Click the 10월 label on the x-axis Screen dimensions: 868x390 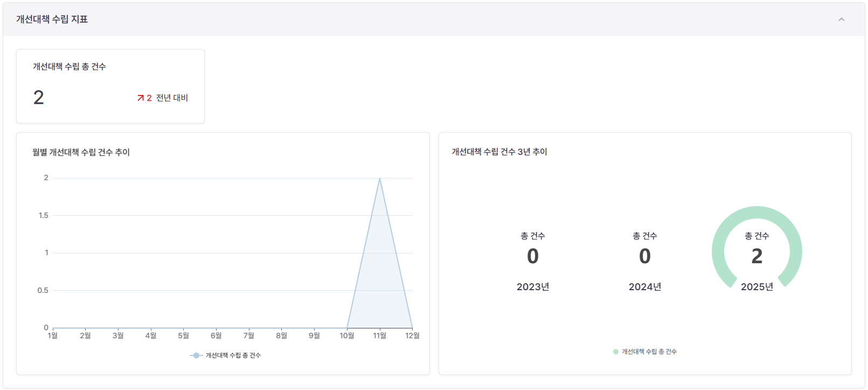347,336
